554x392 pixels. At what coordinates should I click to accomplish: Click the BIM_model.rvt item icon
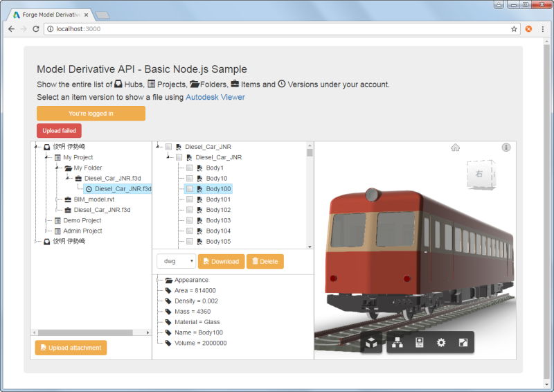pos(68,199)
